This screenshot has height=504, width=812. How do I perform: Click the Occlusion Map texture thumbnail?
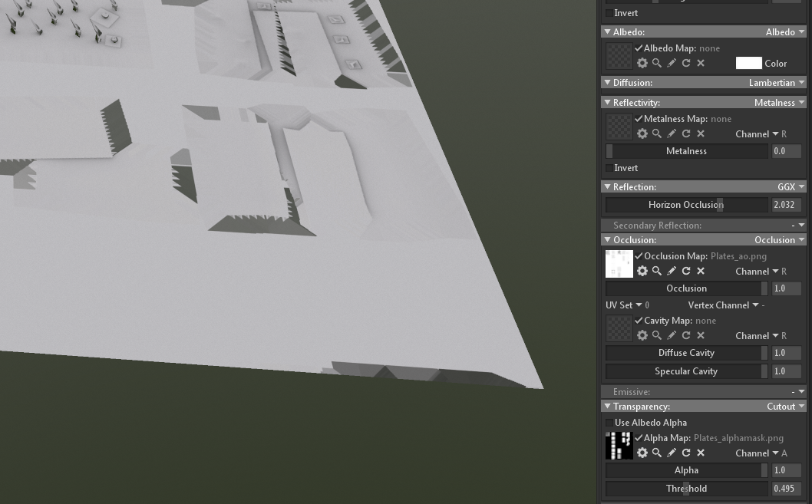click(619, 264)
